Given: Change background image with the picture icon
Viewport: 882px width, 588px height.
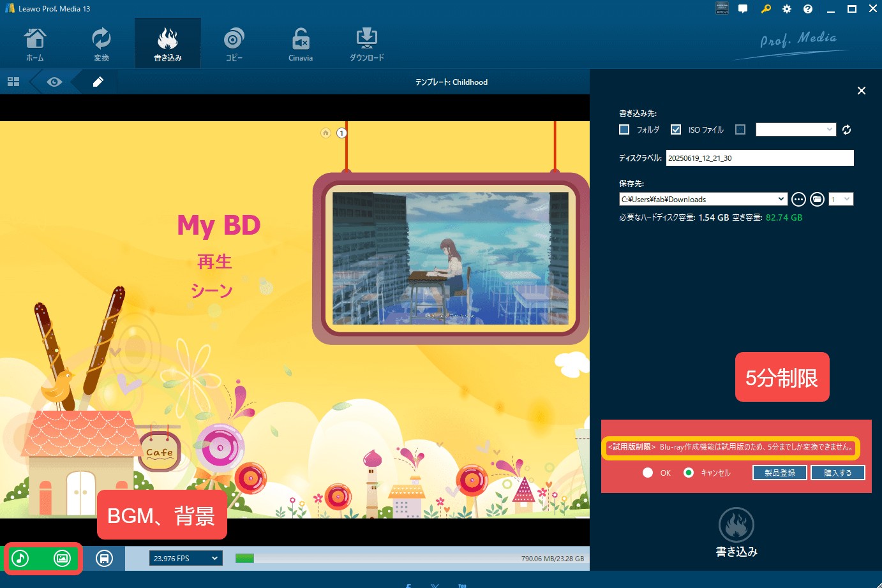Looking at the screenshot, I should [62, 559].
